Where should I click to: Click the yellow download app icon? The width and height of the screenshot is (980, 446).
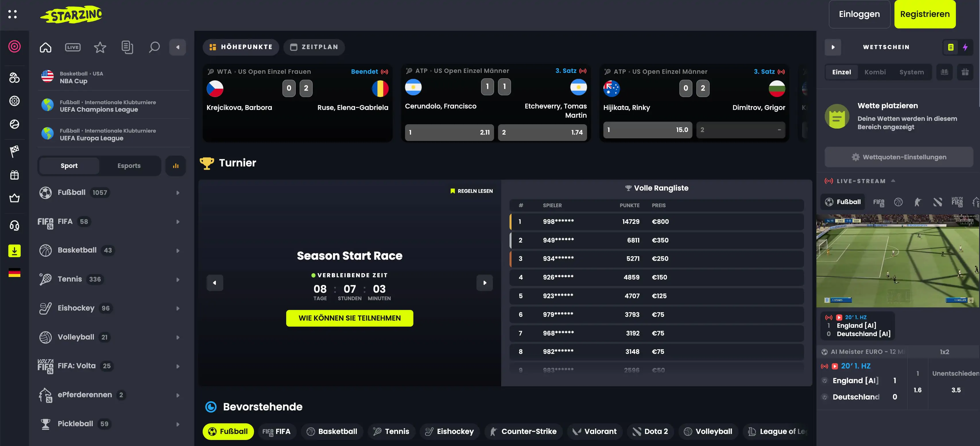coord(14,251)
